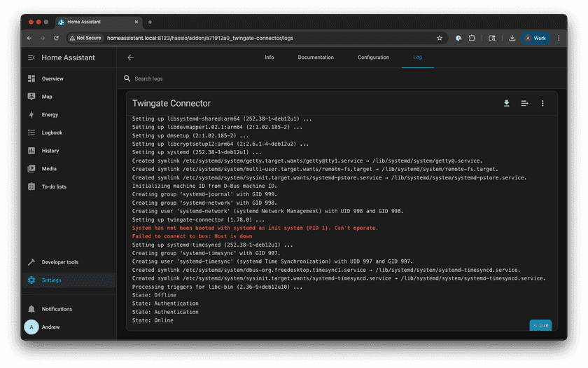
Task: Go back using the add-on page arrow
Action: pos(130,57)
